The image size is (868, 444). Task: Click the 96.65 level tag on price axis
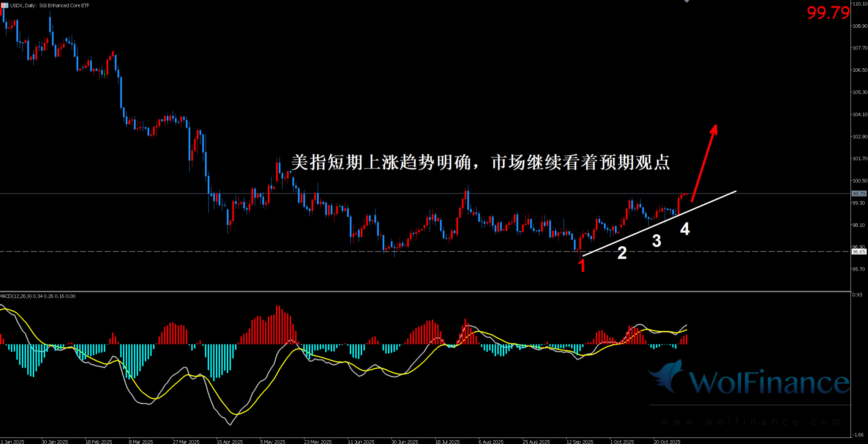[x=859, y=252]
